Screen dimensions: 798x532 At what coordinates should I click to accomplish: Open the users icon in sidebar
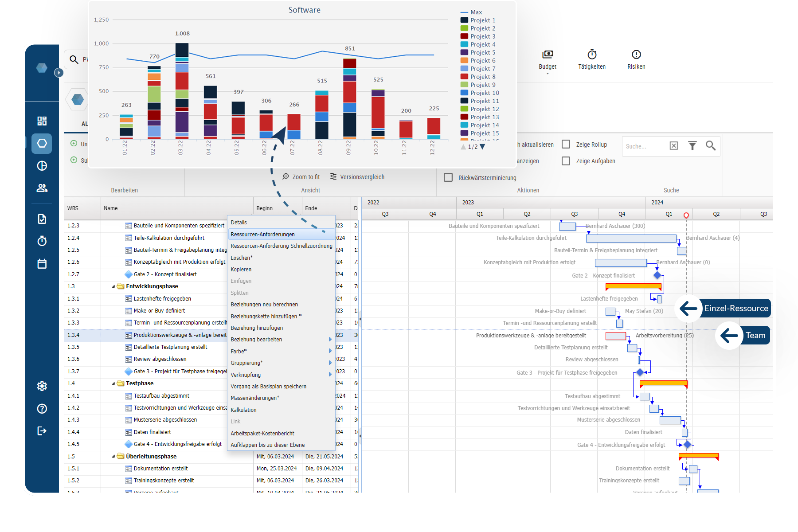pyautogui.click(x=42, y=188)
